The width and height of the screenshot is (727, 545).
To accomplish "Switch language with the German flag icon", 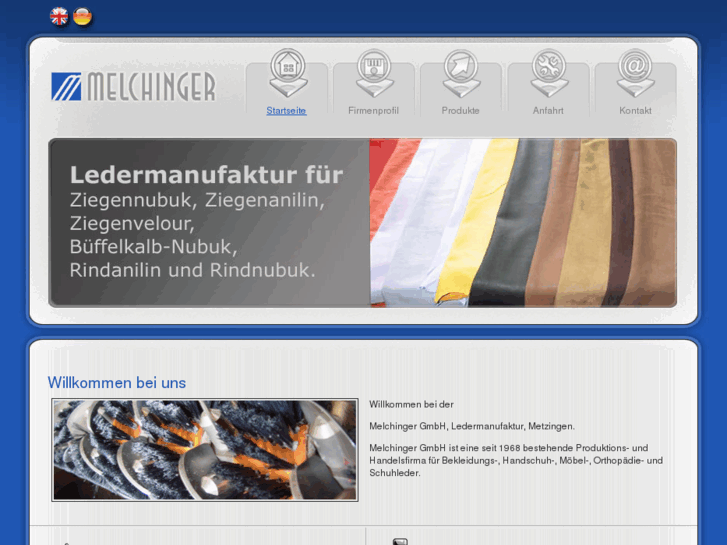I will [83, 17].
